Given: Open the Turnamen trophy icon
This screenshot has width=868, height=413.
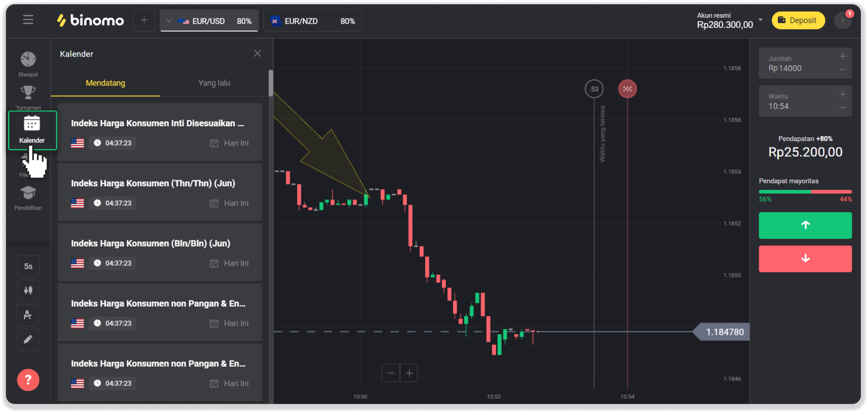Looking at the screenshot, I should [28, 93].
